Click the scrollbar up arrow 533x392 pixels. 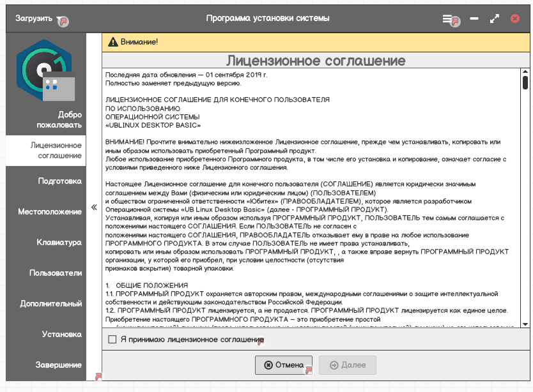pos(525,72)
